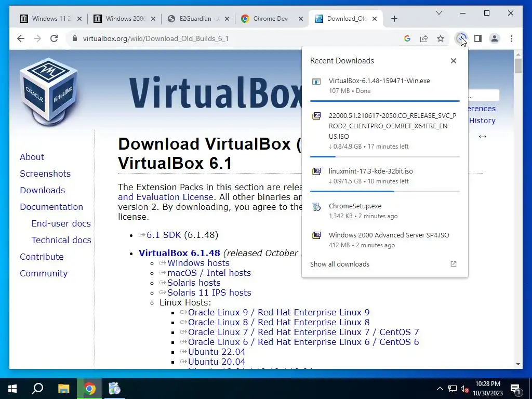Click linuxmint-17.3-kde-32bit.iso download entry
This screenshot has height=399, width=532.
pos(385,176)
